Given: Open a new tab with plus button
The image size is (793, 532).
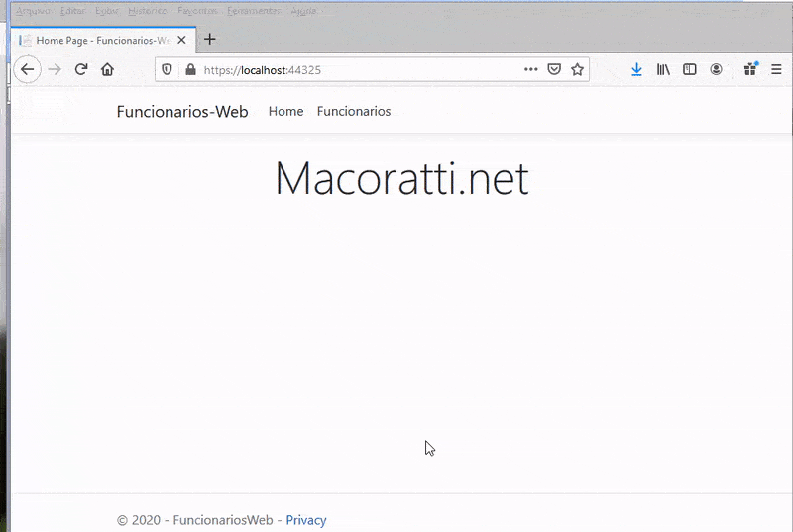Looking at the screenshot, I should click(x=210, y=39).
